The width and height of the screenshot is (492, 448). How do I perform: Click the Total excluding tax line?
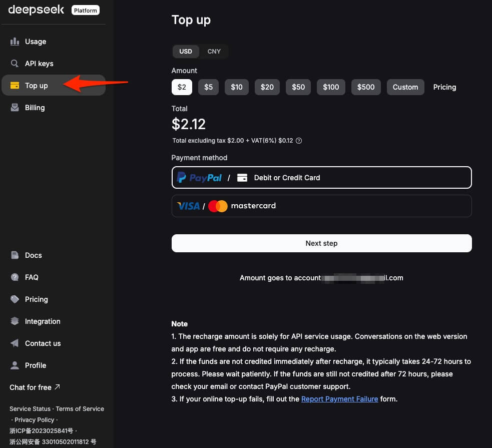tap(233, 141)
